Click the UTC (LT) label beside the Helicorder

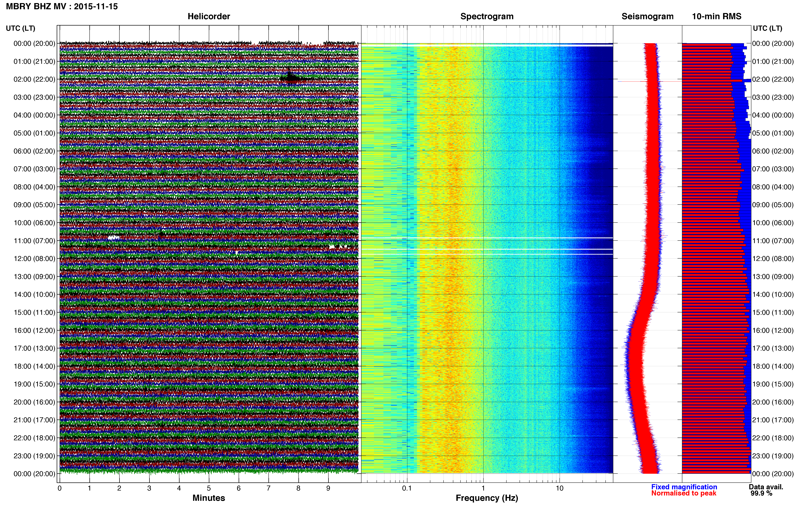(x=21, y=28)
